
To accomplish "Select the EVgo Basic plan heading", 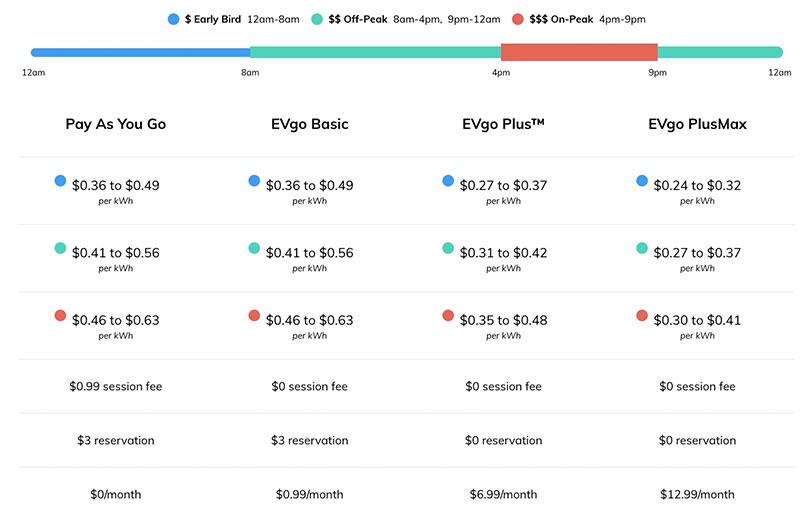I will pos(309,125).
